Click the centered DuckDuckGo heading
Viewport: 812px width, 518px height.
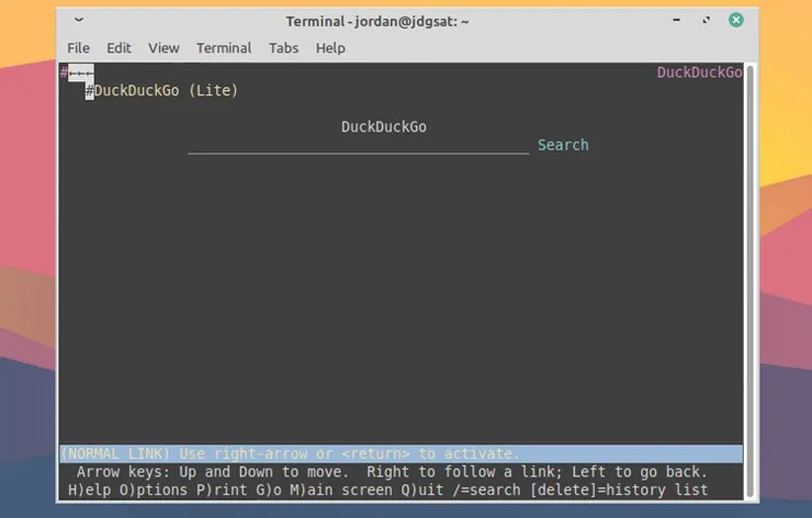coord(383,127)
